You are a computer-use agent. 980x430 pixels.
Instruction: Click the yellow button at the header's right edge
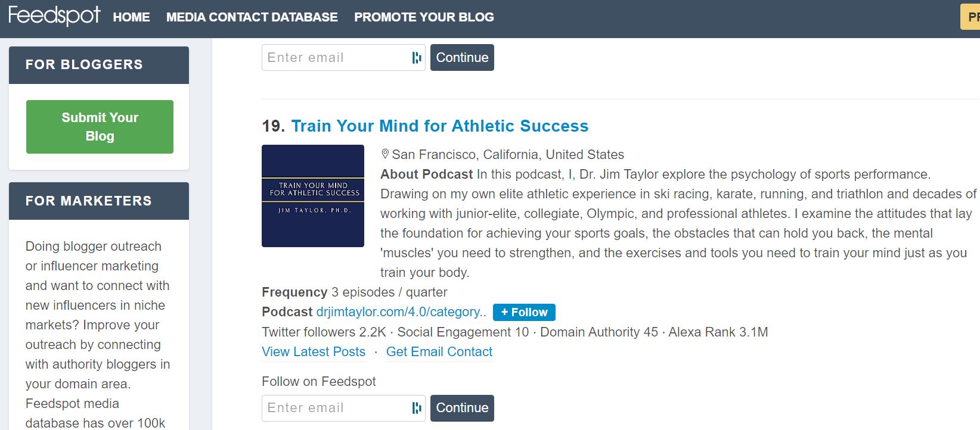click(x=970, y=17)
